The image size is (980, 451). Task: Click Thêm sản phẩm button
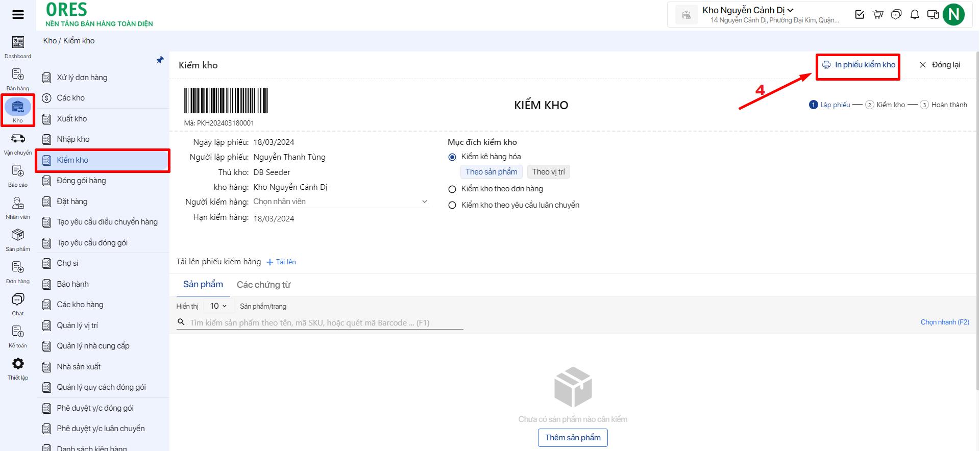pos(573,438)
